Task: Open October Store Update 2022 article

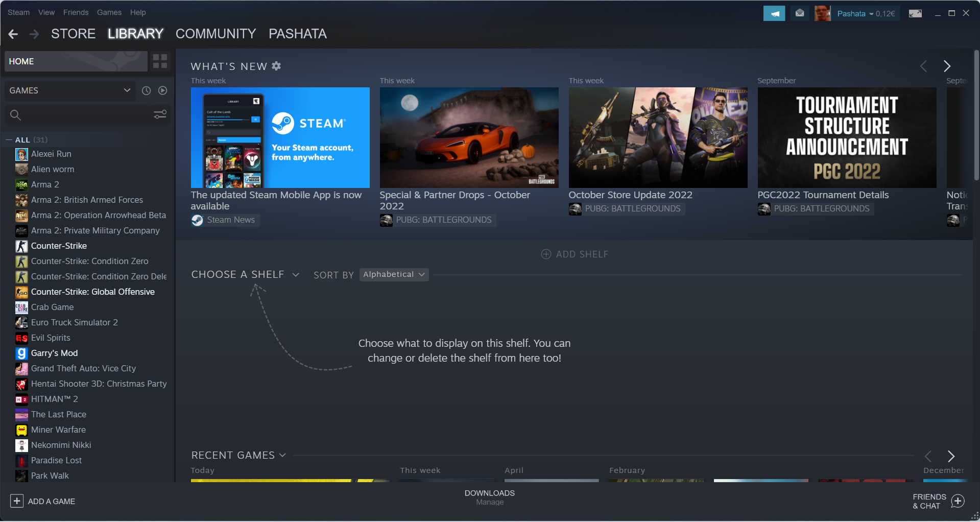Action: pos(630,195)
